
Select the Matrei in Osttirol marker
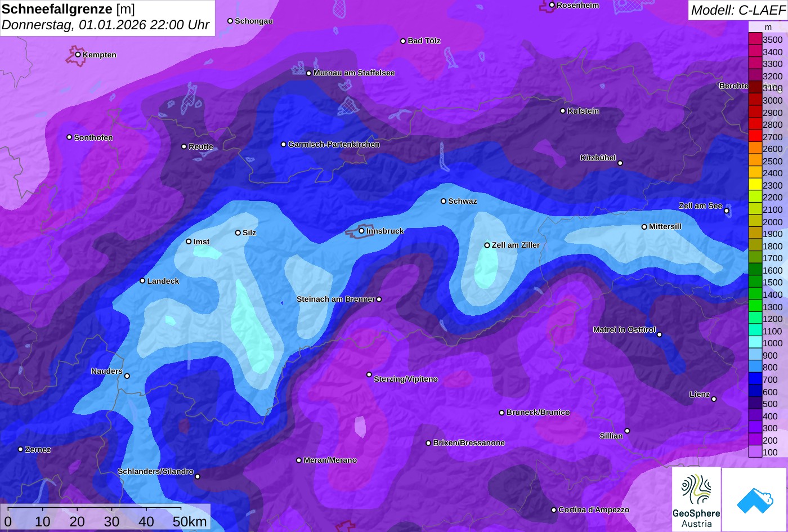[x=660, y=334]
